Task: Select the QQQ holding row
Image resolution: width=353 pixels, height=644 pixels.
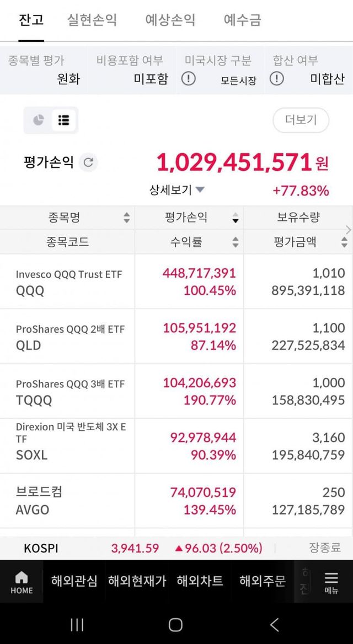Action: coord(176,282)
